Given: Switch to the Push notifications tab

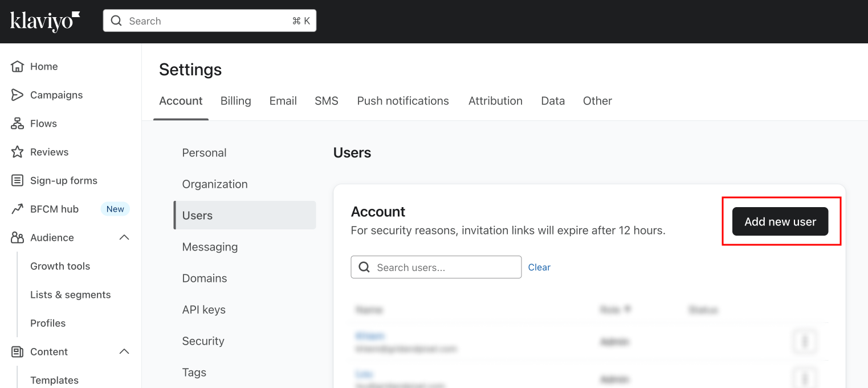Looking at the screenshot, I should coord(403,101).
